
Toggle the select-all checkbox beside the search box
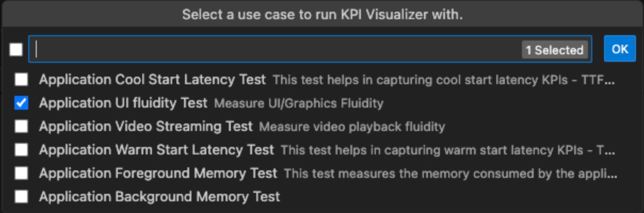pyautogui.click(x=16, y=50)
